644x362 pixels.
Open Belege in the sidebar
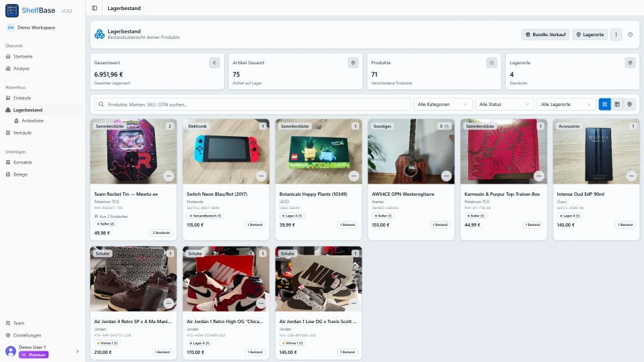click(x=43, y=174)
